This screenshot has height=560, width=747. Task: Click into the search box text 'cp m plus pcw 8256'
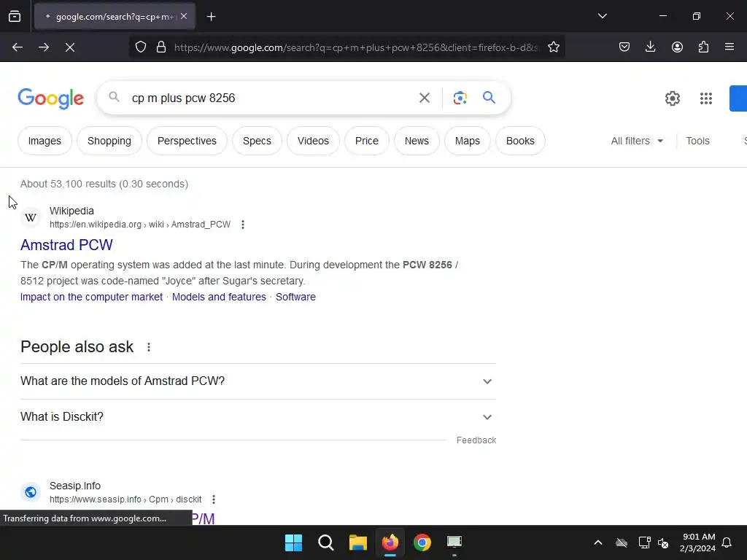point(183,98)
